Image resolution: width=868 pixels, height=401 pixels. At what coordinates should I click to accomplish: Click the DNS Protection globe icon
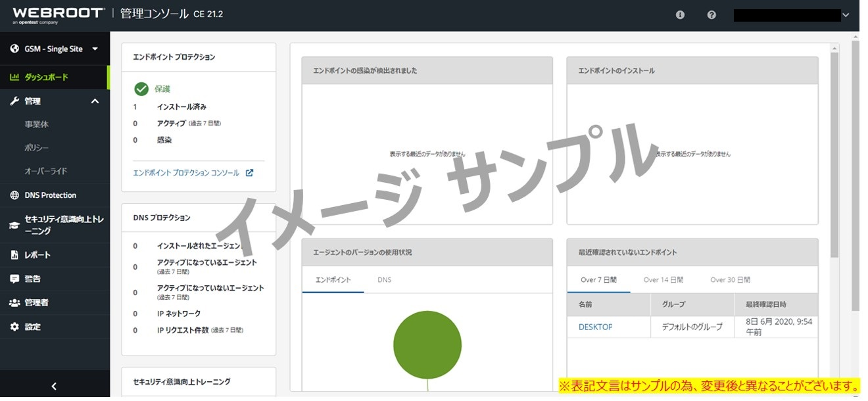14,195
